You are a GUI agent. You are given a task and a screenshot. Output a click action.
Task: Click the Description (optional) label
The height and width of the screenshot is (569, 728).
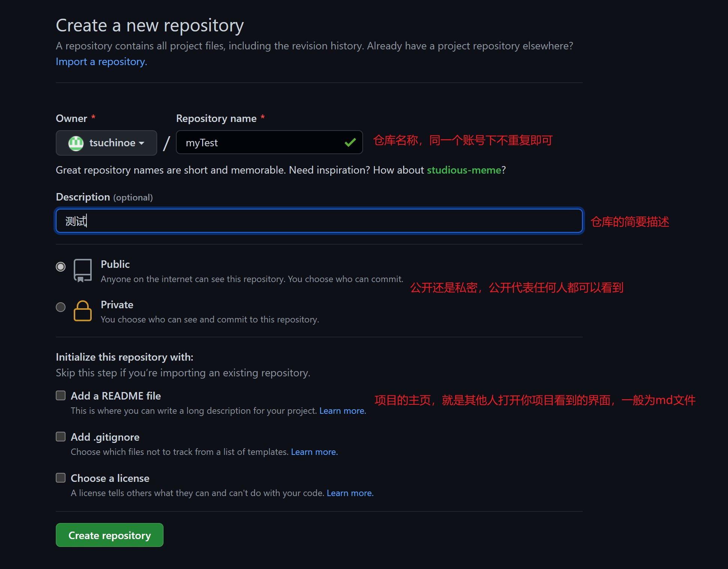tap(104, 197)
